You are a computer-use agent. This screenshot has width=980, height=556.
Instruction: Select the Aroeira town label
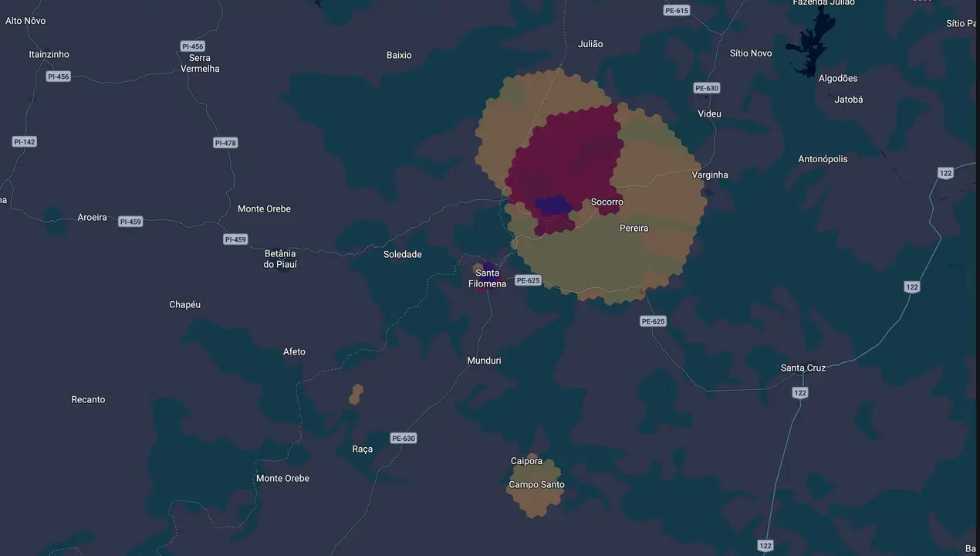(x=93, y=218)
